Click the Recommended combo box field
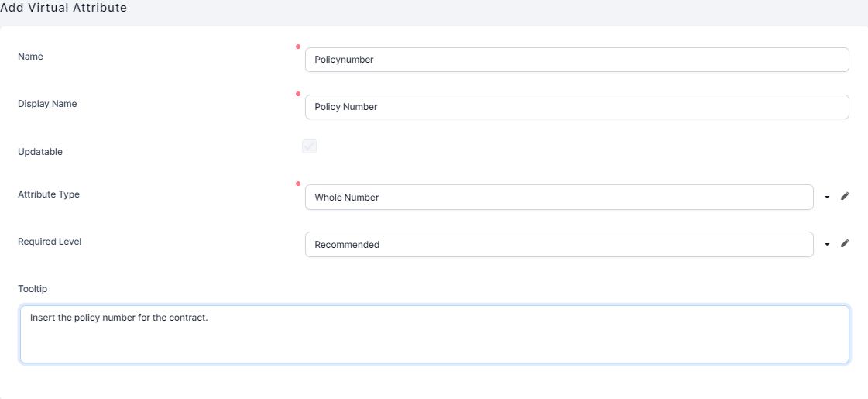Viewport: 868px width, 399px height. [558, 245]
